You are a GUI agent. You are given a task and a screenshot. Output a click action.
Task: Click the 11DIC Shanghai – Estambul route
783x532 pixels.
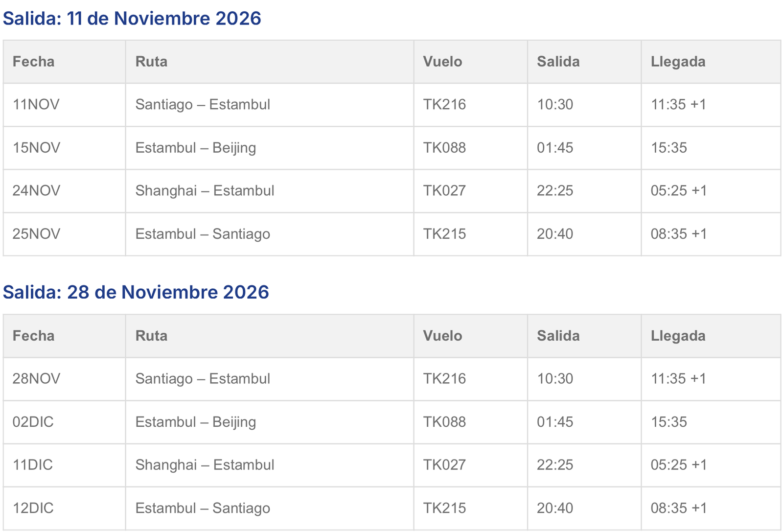pos(205,465)
